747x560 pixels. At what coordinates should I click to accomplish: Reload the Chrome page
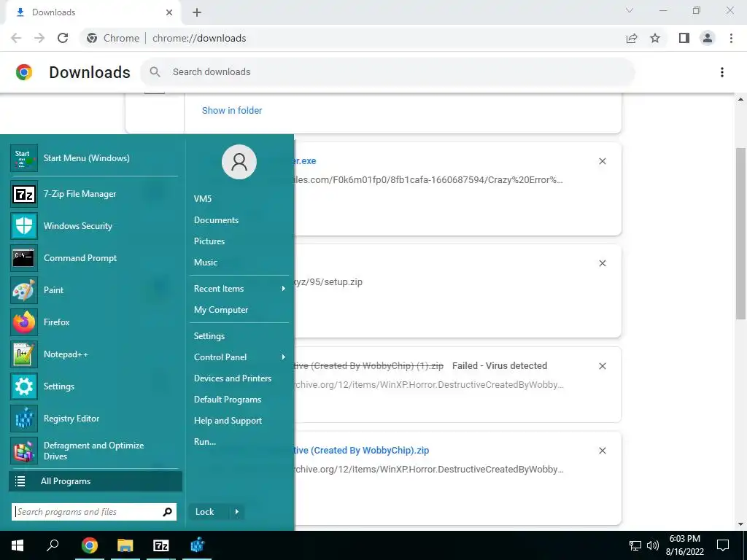pyautogui.click(x=63, y=38)
